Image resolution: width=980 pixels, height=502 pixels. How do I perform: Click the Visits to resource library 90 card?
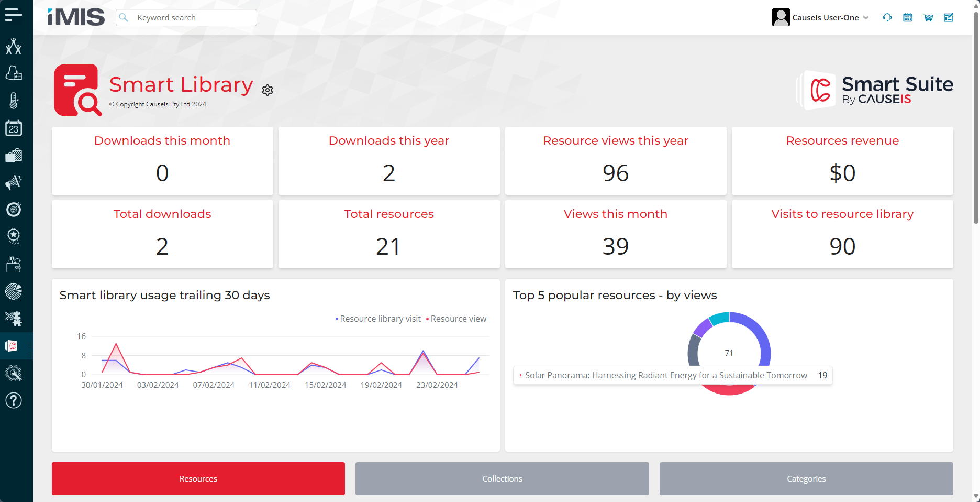[842, 234]
